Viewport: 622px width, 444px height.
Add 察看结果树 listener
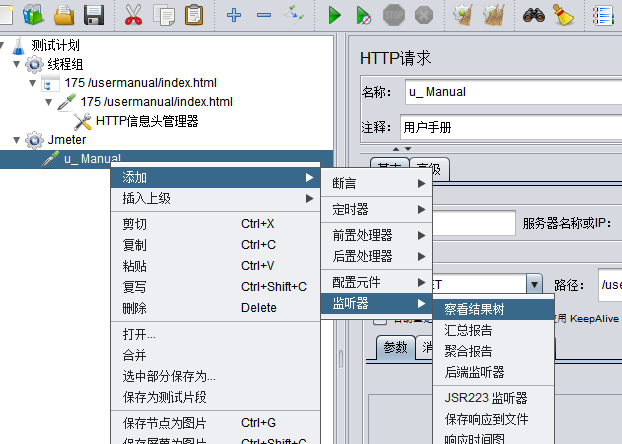[x=493, y=309]
